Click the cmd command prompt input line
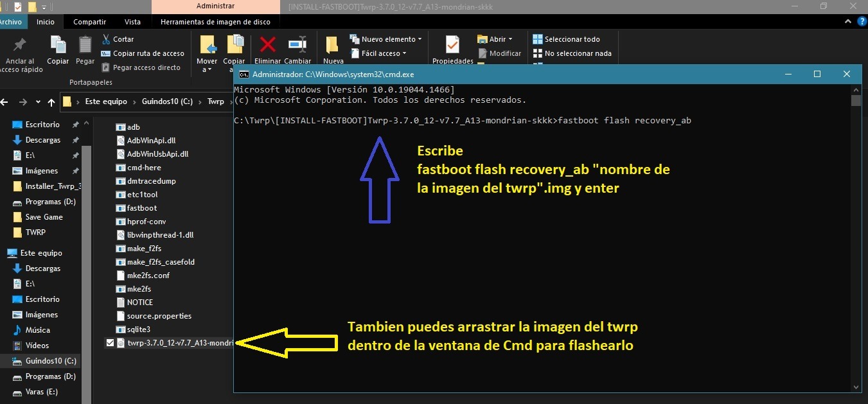This screenshot has height=404, width=868. pyautogui.click(x=463, y=121)
